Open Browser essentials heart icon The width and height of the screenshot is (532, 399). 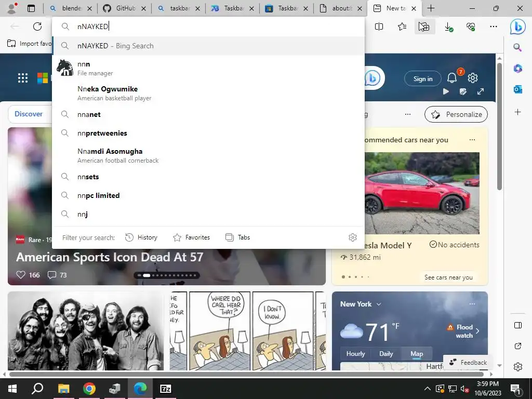click(x=471, y=26)
